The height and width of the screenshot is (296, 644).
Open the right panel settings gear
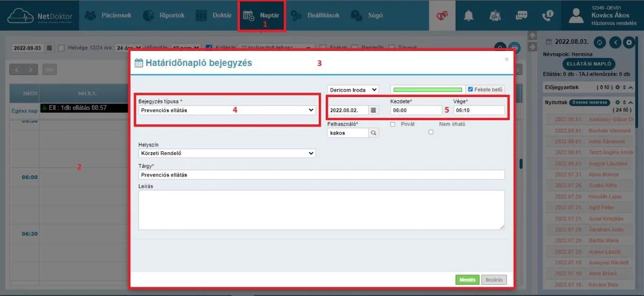pos(629,42)
